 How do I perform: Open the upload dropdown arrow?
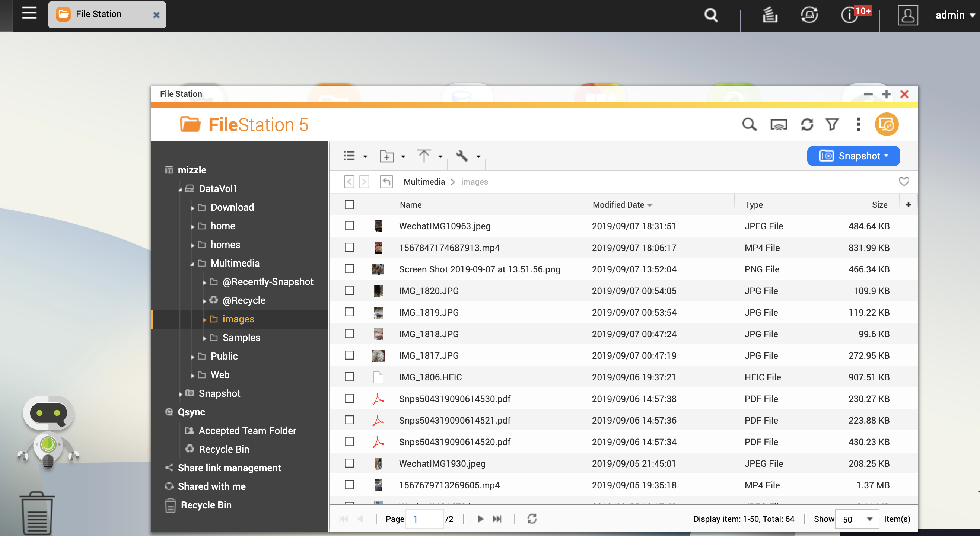pyautogui.click(x=440, y=156)
